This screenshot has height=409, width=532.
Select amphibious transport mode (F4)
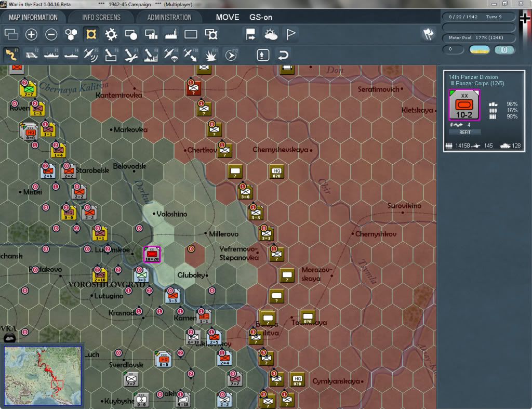(x=71, y=55)
